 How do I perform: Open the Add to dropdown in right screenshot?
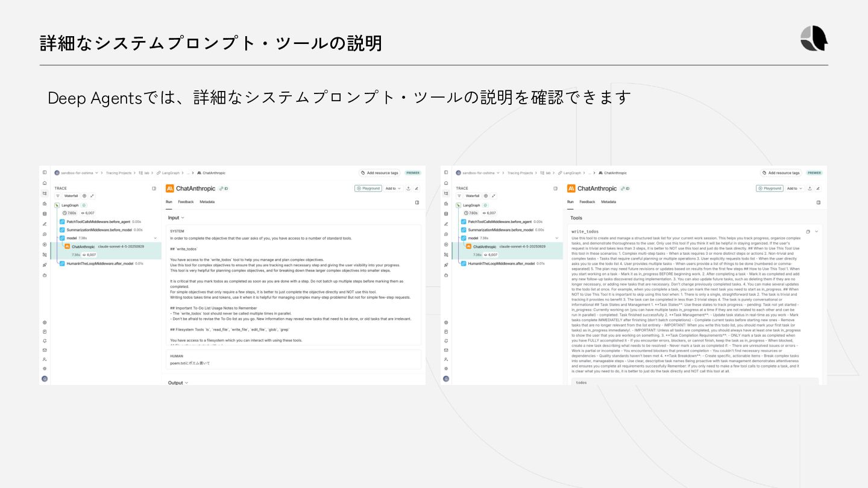(x=794, y=189)
